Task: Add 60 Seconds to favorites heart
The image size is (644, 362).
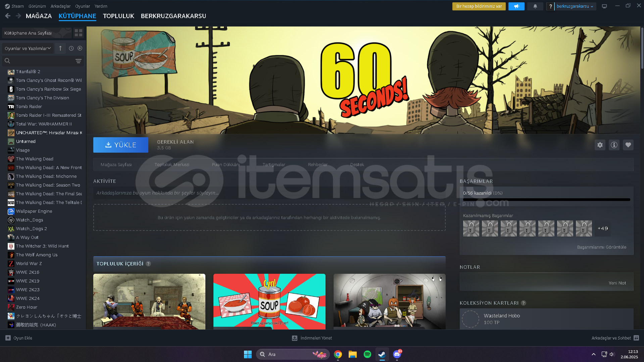Action: 628,145
